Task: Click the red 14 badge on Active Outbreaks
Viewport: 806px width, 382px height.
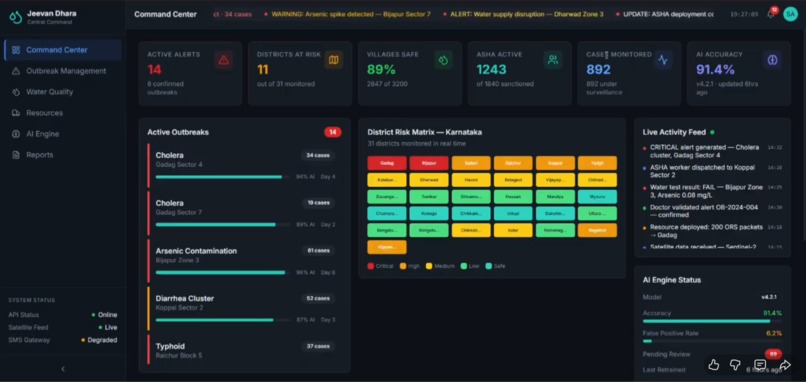Action: 333,132
